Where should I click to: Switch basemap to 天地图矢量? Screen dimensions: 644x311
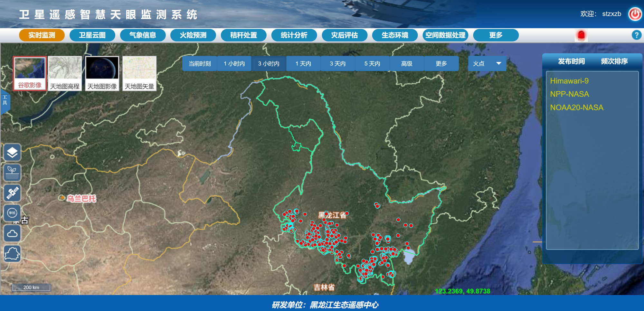139,73
